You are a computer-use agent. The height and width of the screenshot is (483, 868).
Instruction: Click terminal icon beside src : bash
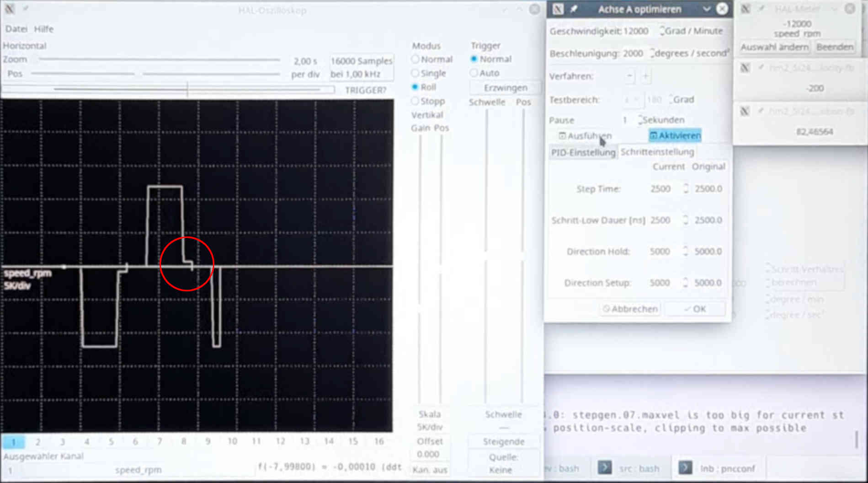click(x=604, y=467)
